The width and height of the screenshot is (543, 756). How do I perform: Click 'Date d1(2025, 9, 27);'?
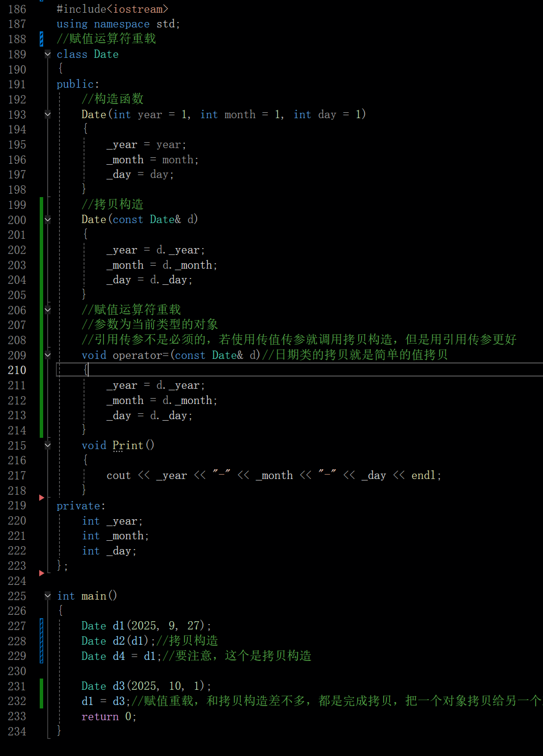[146, 626]
